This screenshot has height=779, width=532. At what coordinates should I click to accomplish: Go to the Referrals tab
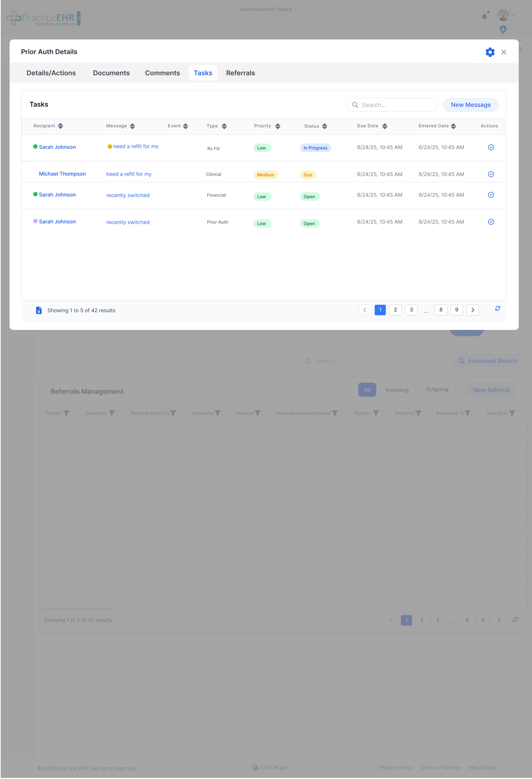(241, 73)
